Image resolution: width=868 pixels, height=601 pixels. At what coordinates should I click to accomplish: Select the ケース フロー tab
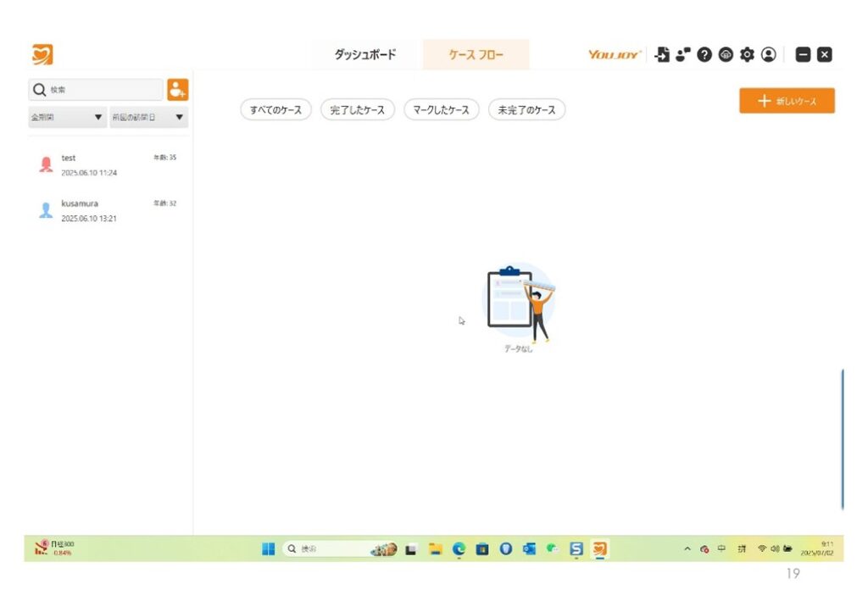pyautogui.click(x=476, y=55)
